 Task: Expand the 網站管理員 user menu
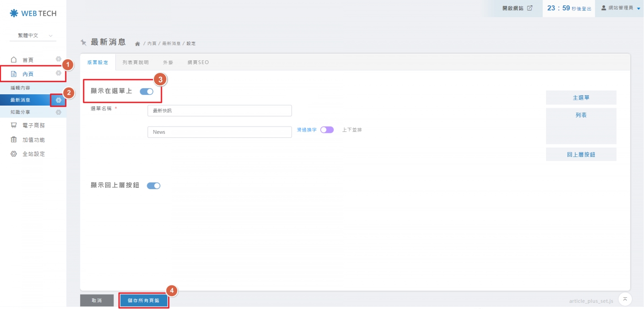coord(620,8)
